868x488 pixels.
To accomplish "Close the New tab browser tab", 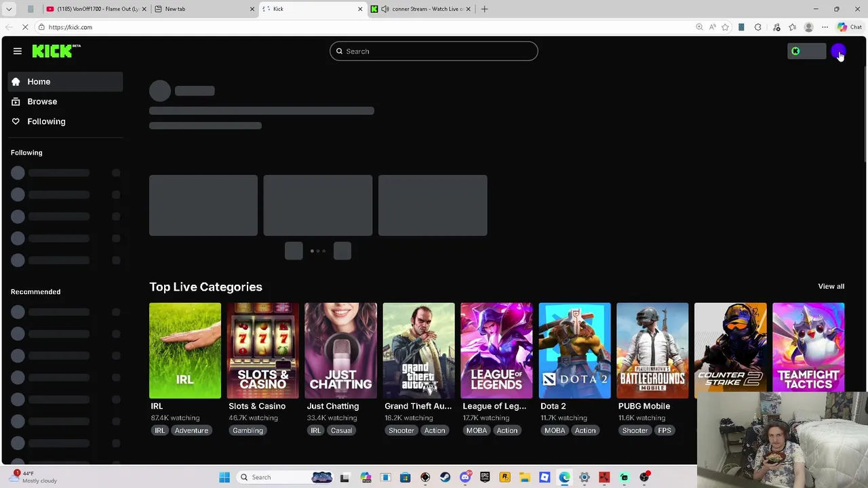I will pos(252,9).
